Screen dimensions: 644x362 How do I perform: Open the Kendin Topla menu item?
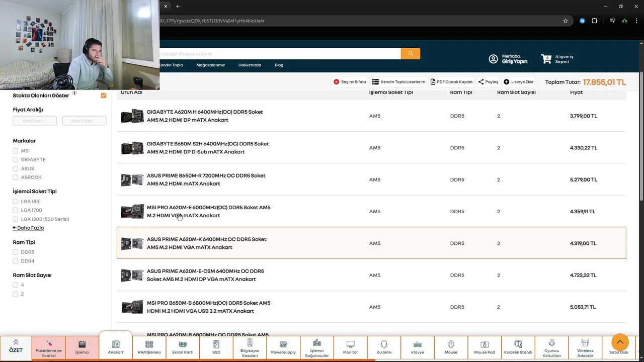[x=171, y=65]
